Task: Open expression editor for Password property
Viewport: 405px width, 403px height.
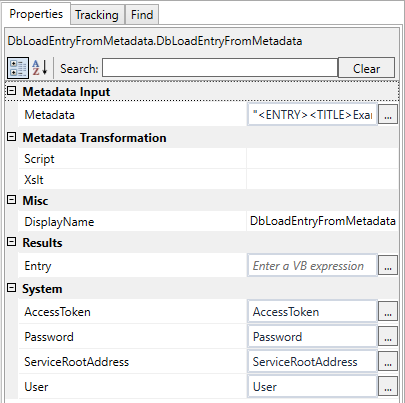Action: pos(388,337)
